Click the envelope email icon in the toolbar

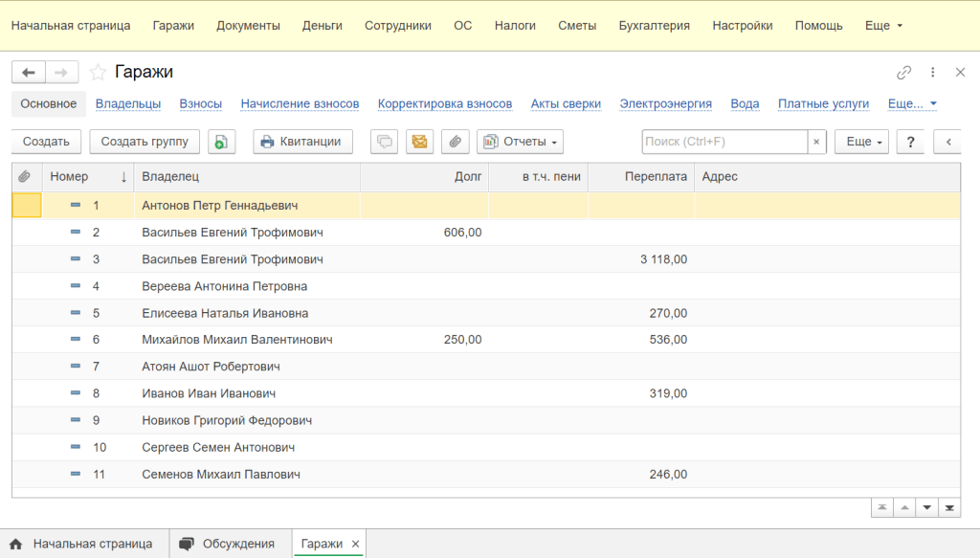[419, 142]
